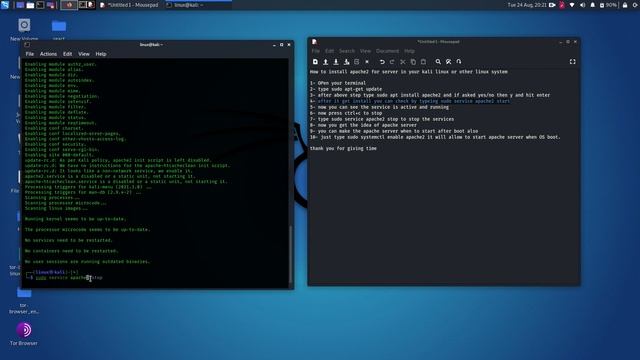This screenshot has height=360, width=640.
Task: Switch to Untitled 1 - Mousepad taskbar button
Action: (129, 5)
